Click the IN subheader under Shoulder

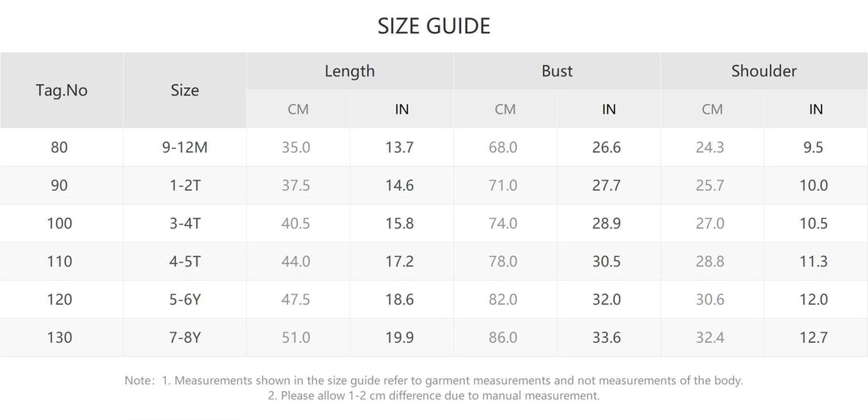[x=815, y=109]
